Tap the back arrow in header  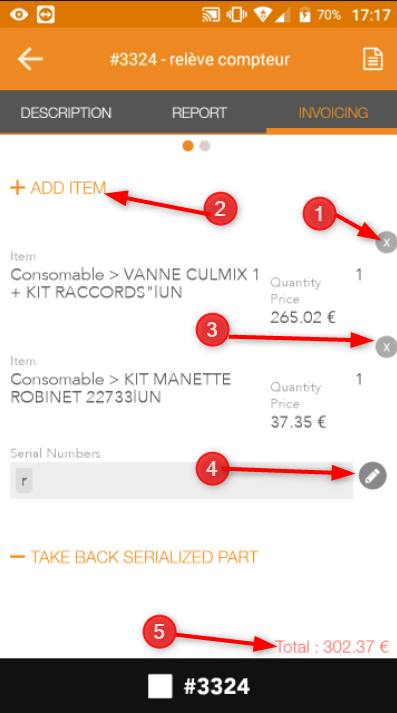30,59
